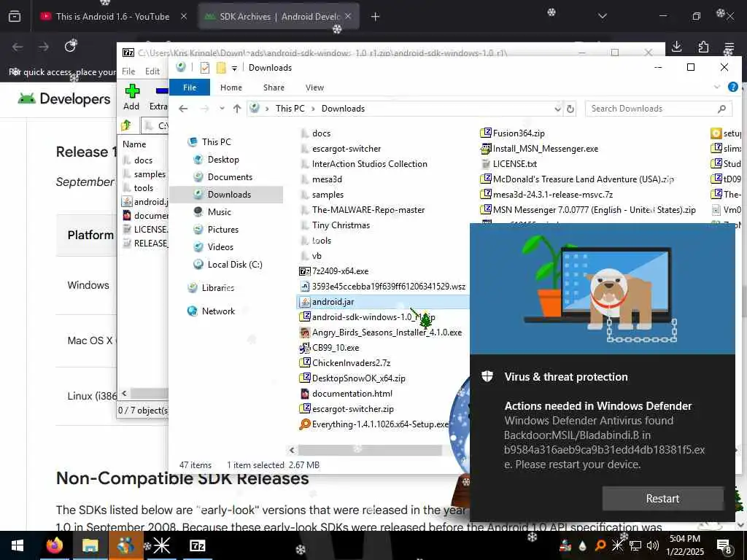Screen dimensions: 747x560
Task: Select Local Disk (C:) in navigation pane
Action: coord(234,265)
